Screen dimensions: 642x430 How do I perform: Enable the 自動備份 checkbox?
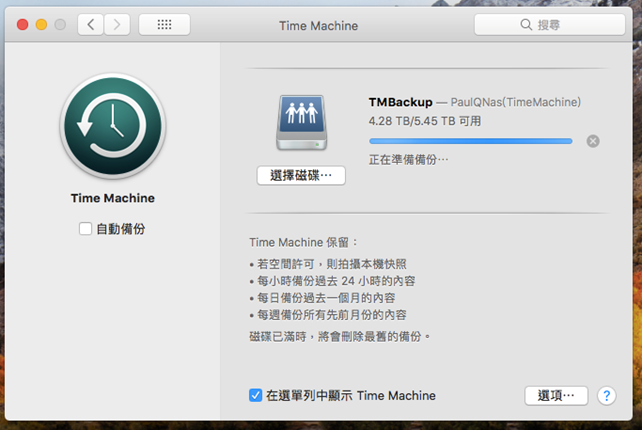[85, 229]
